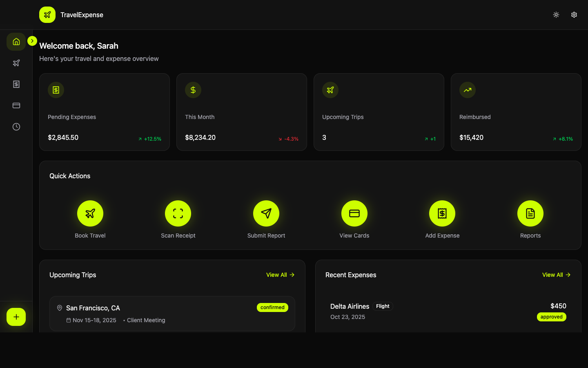Open the San Francisco, CA trip card
This screenshot has height=368, width=588.
pos(172,314)
